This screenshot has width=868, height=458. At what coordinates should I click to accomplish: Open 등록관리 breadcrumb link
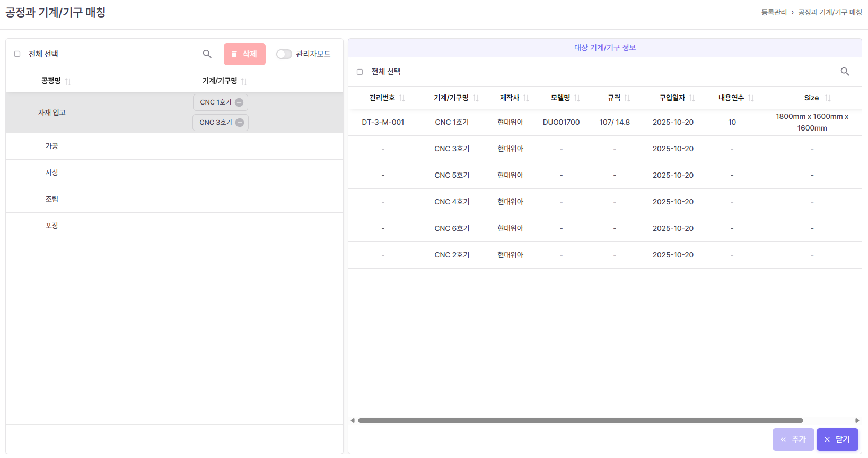point(774,12)
